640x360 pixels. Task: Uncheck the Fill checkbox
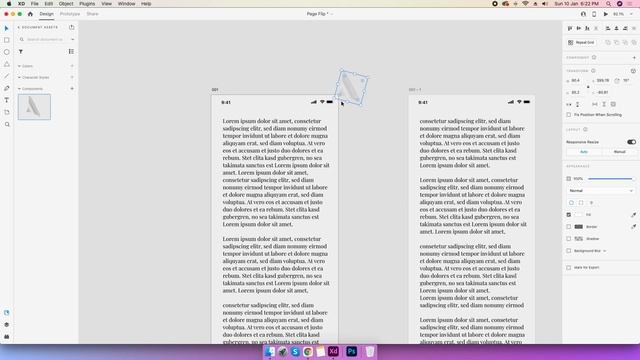pos(569,215)
